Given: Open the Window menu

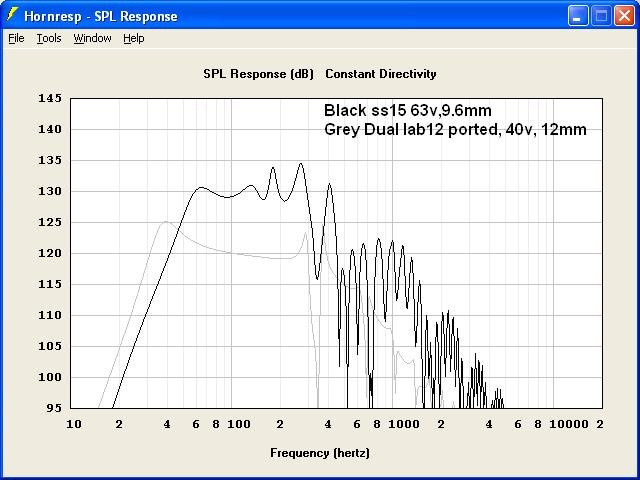Looking at the screenshot, I should [92, 38].
